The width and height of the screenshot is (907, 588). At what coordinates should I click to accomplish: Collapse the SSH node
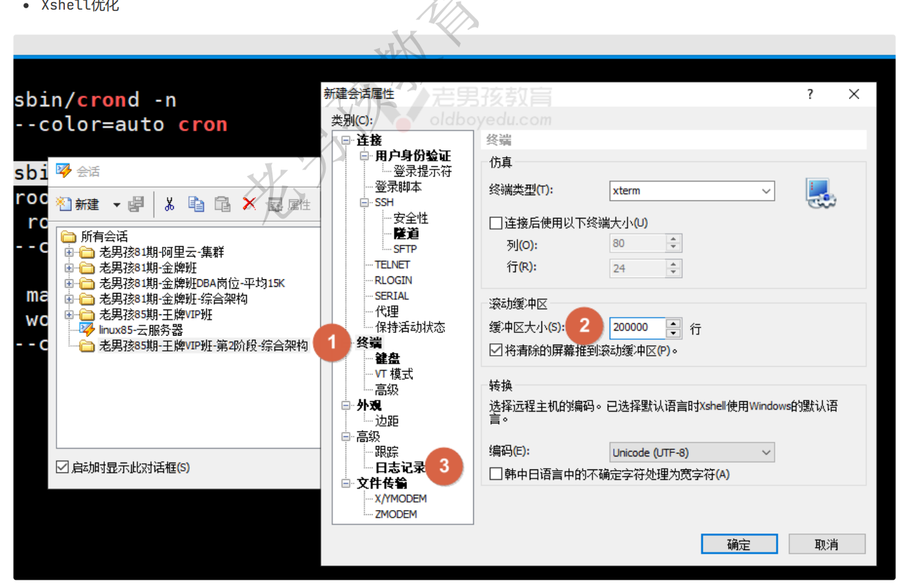(x=364, y=203)
